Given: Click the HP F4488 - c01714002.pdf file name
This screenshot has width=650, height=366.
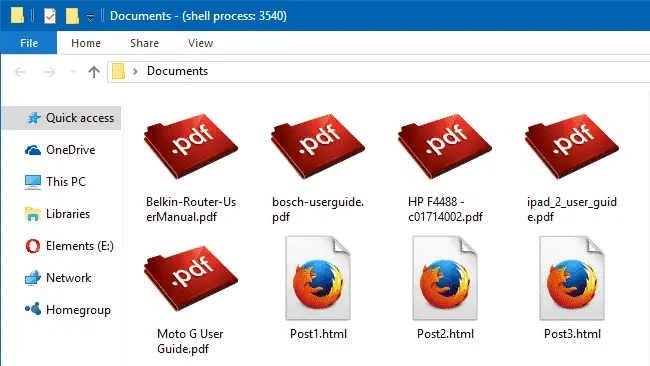Looking at the screenshot, I should (x=445, y=209).
